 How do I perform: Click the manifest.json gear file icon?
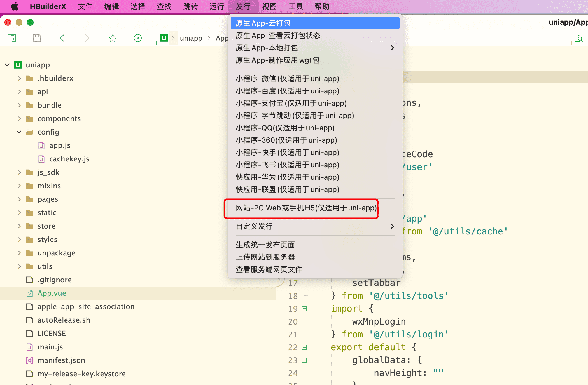30,360
